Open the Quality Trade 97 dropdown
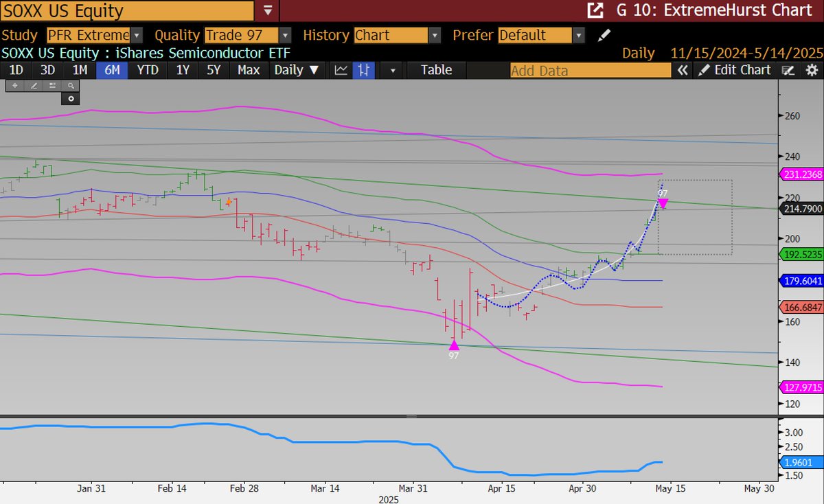 point(285,35)
